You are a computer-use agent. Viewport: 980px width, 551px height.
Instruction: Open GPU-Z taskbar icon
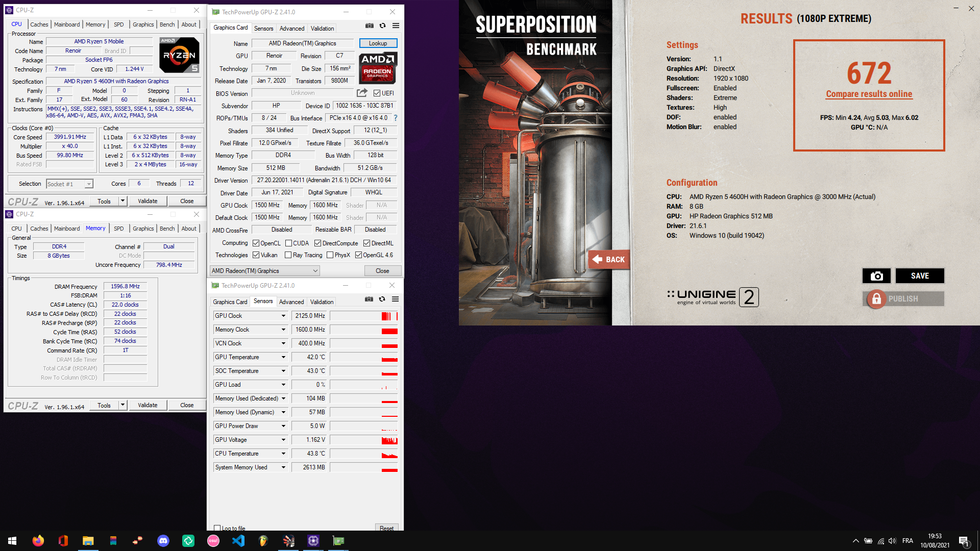click(338, 541)
